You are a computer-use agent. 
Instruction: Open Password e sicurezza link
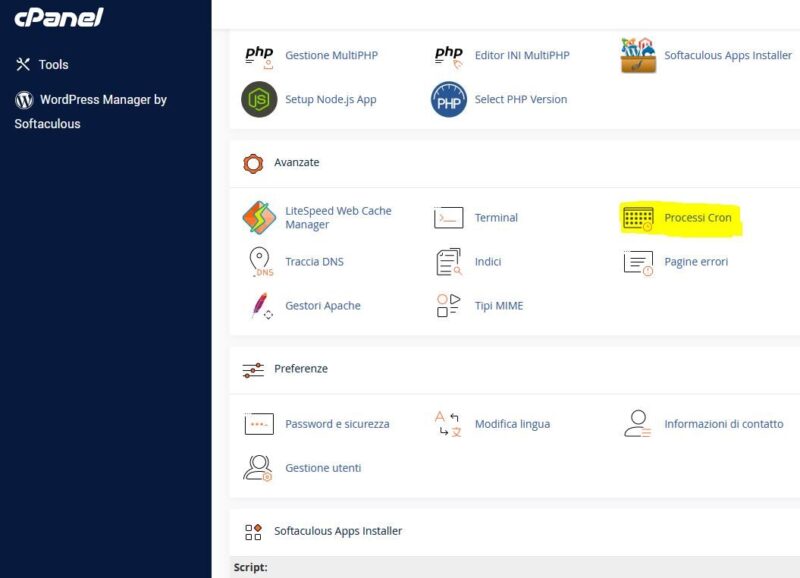pos(337,424)
